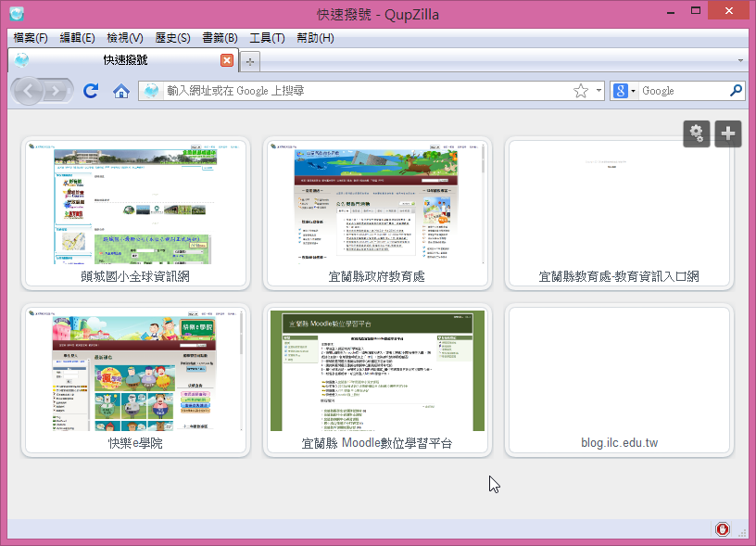Open the 宜蘭縣政府教育處 speed dial
Screen dimensions: 756x546
pos(377,213)
